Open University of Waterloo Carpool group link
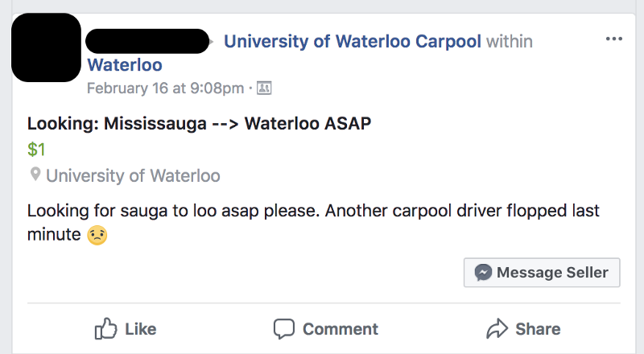Screen dimensions: 644x354 click(x=353, y=42)
